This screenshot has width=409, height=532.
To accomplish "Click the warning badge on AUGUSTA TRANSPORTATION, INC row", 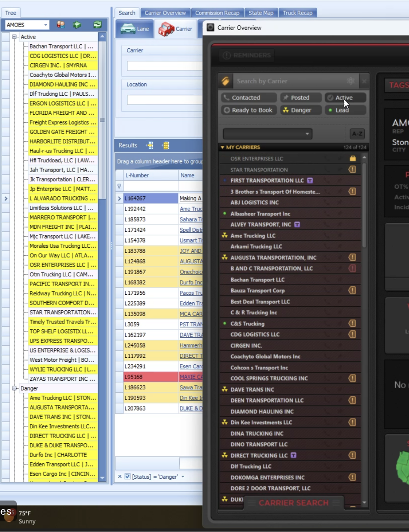I will tap(352, 258).
